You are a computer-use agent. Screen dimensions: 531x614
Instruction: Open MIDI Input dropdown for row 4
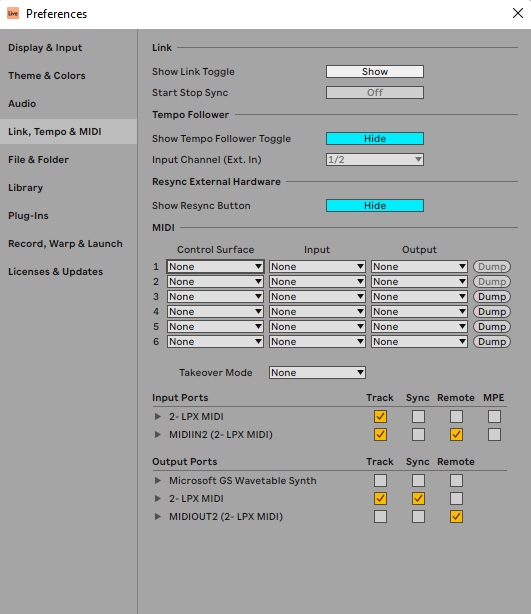[x=317, y=312]
